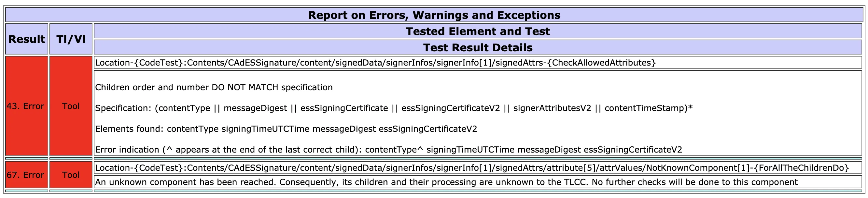Click the Tested Element and Test header

478,31
